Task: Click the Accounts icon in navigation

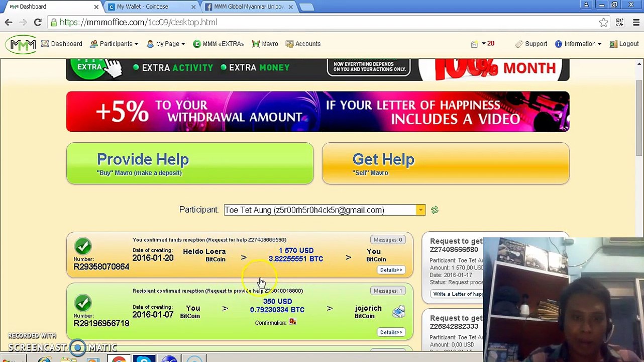Action: (289, 44)
